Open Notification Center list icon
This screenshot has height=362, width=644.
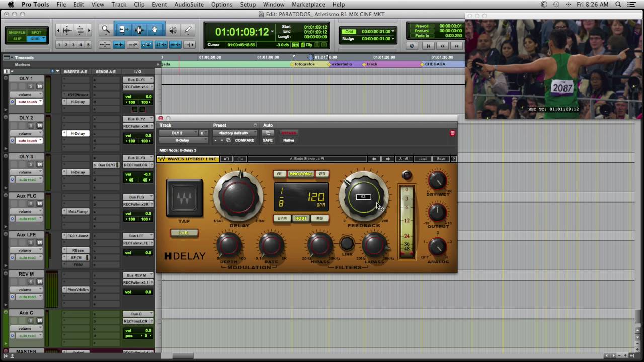pos(632,4)
